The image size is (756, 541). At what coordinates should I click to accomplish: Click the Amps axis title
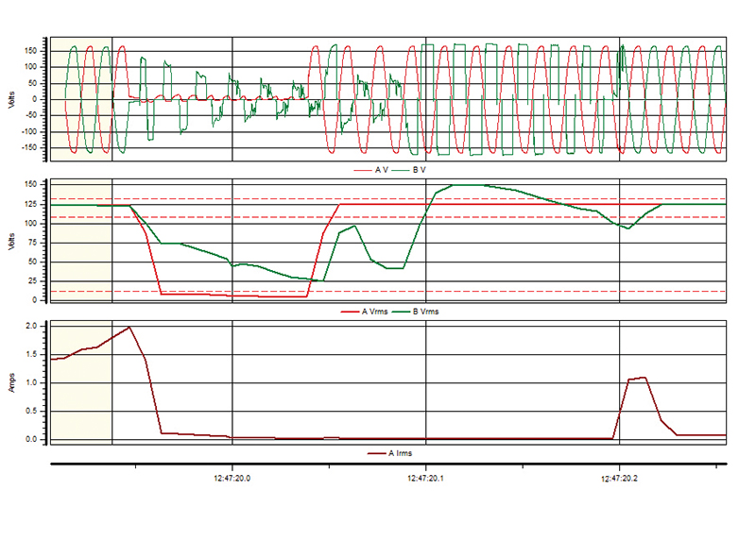point(12,382)
